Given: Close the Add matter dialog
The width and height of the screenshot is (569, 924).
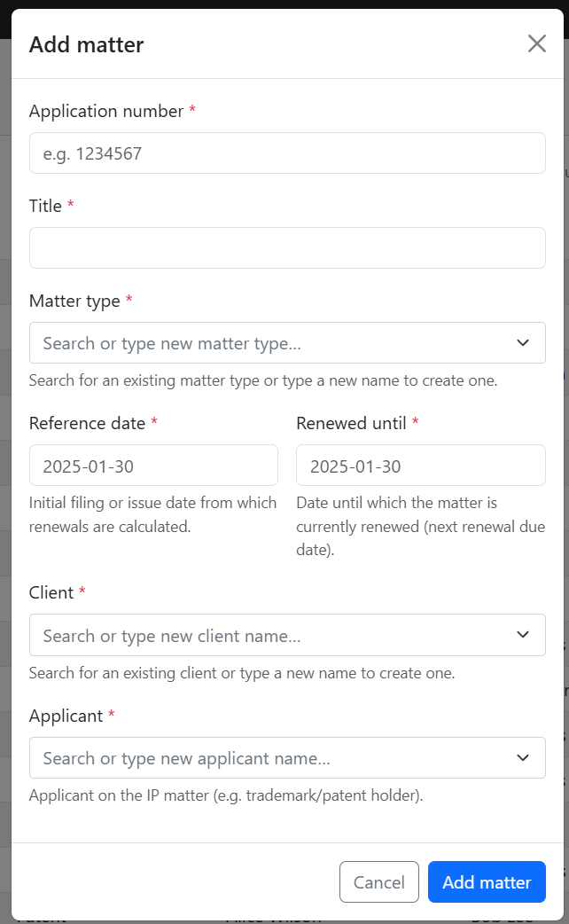Looking at the screenshot, I should (x=536, y=44).
